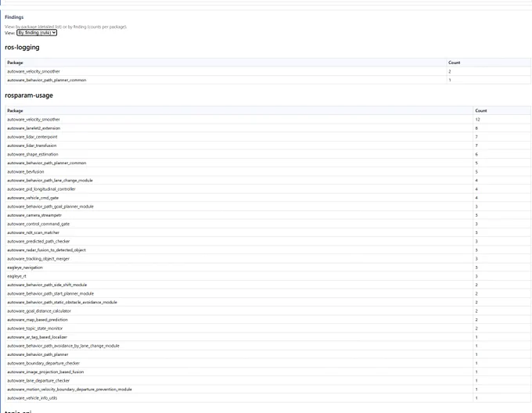Select autoware_predicted_path_checker row
The height and width of the screenshot is (413, 532).
pos(268,242)
